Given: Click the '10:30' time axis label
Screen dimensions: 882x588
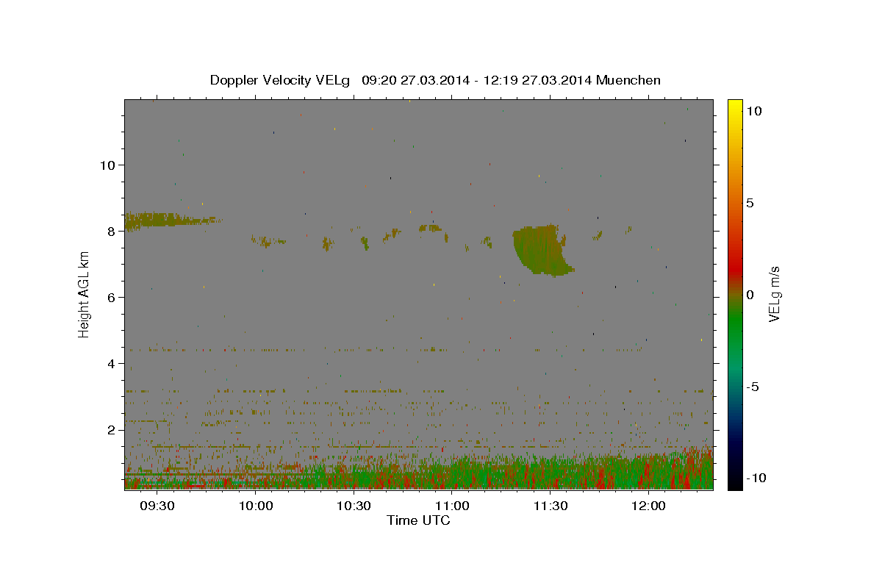Looking at the screenshot, I should 354,506.
